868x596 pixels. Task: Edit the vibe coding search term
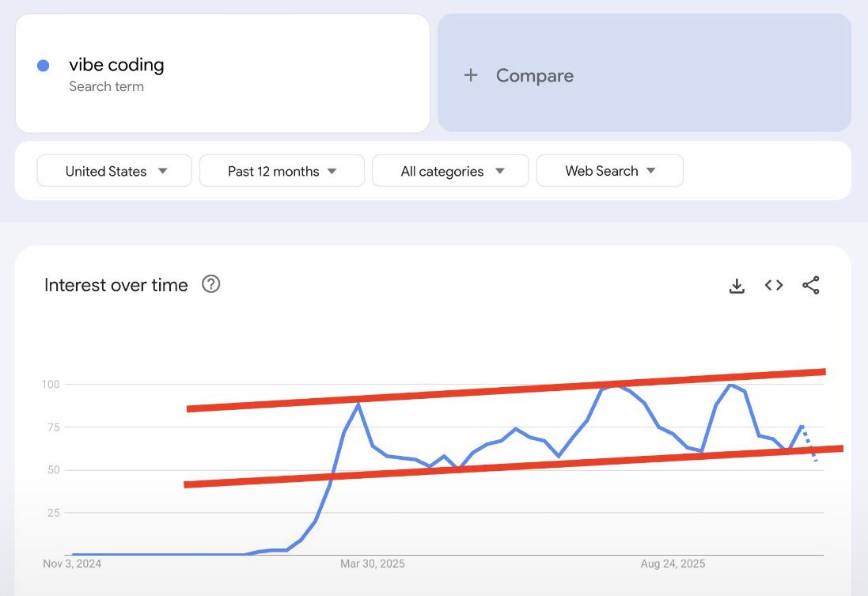(x=117, y=65)
